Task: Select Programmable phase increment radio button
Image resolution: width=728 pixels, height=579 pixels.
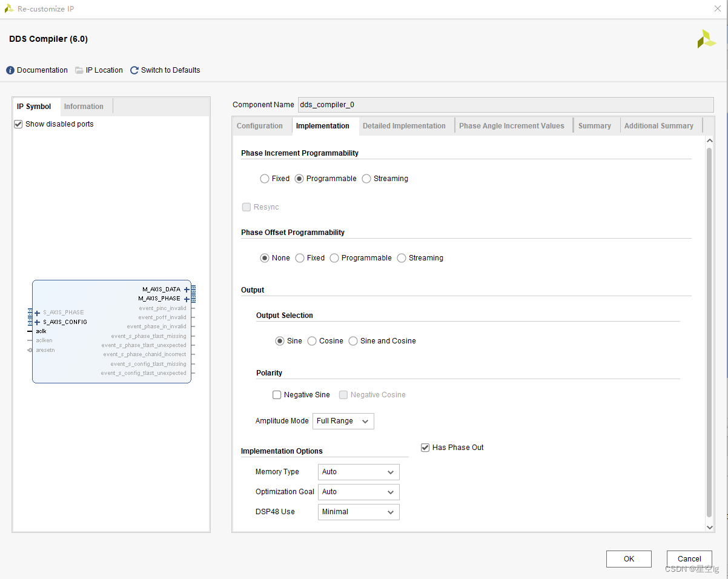Action: tap(299, 179)
